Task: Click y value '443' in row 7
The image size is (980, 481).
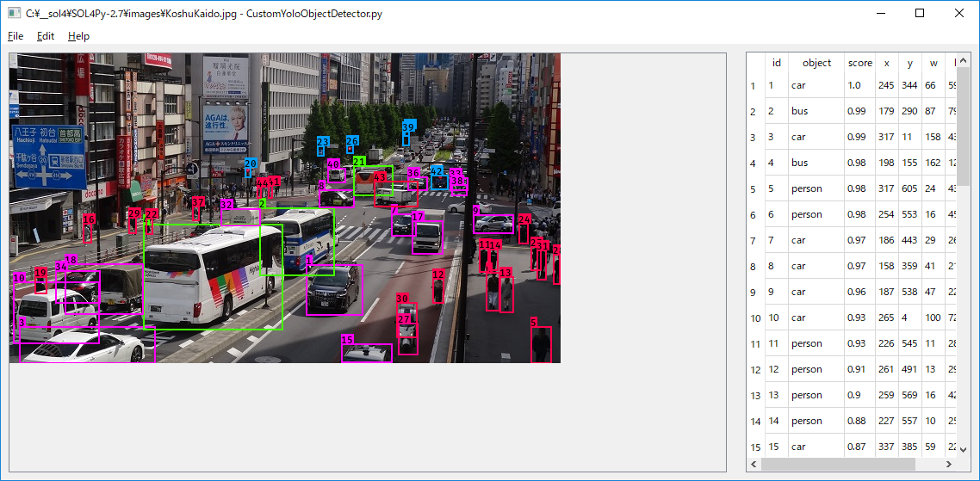Action: (x=910, y=241)
